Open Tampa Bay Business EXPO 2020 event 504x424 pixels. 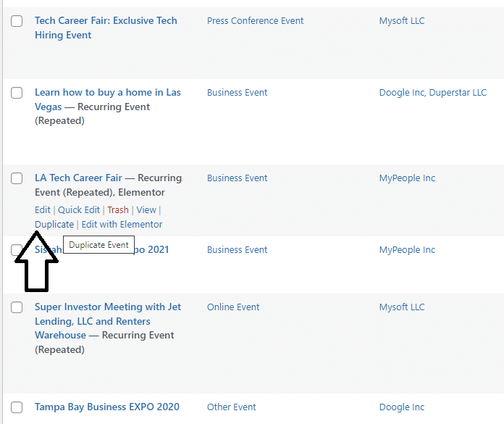pos(106,407)
